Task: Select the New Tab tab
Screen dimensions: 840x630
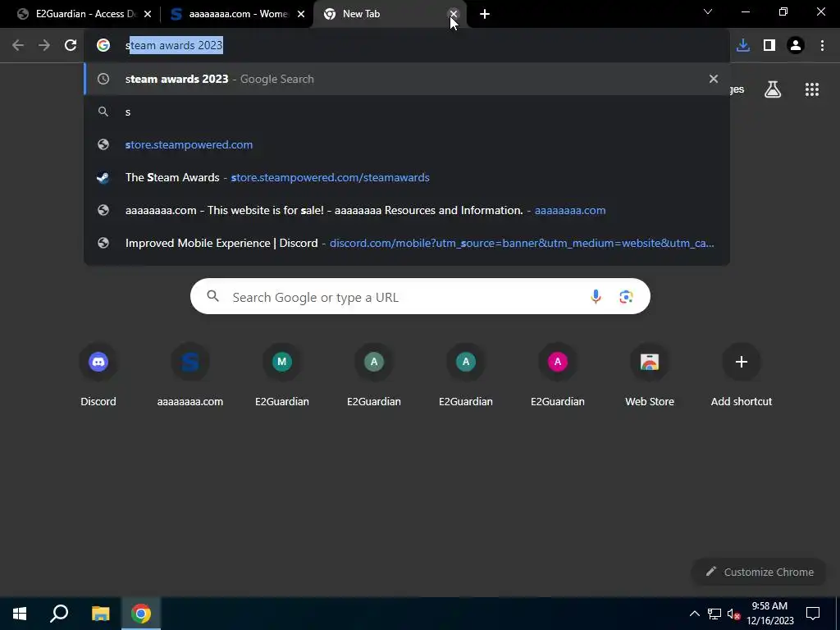Action: point(388,14)
